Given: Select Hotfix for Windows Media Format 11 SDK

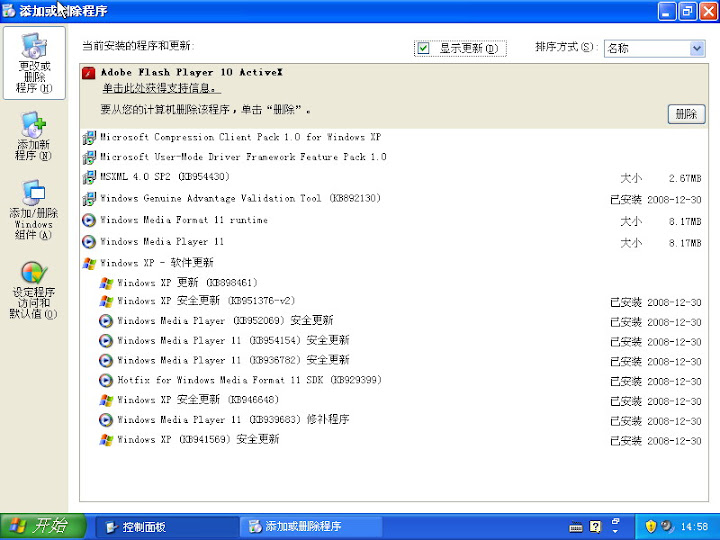Looking at the screenshot, I should pyautogui.click(x=249, y=380).
